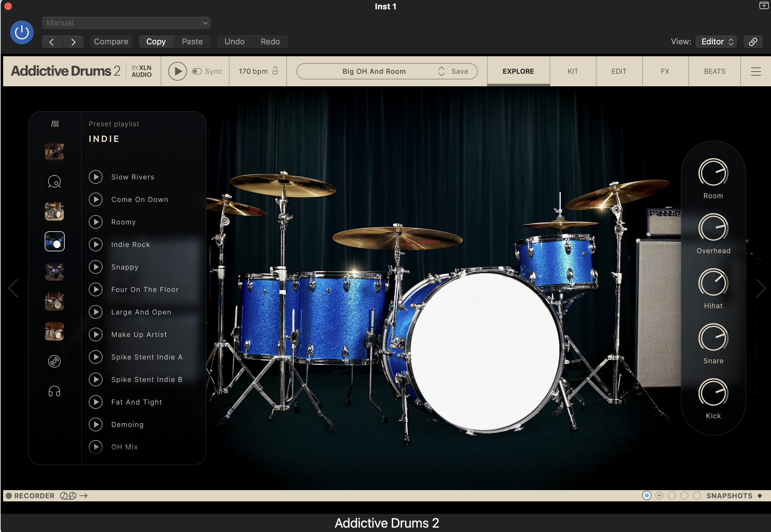The width and height of the screenshot is (771, 532).
Task: Click the tempo lock icon
Action: 275,71
